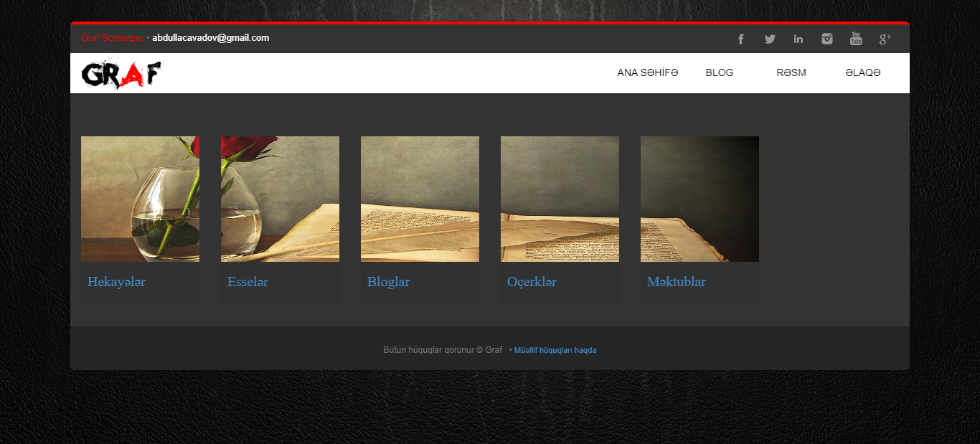Click the thumbnail image above Hekayələr
980x444 pixels.
tap(140, 199)
